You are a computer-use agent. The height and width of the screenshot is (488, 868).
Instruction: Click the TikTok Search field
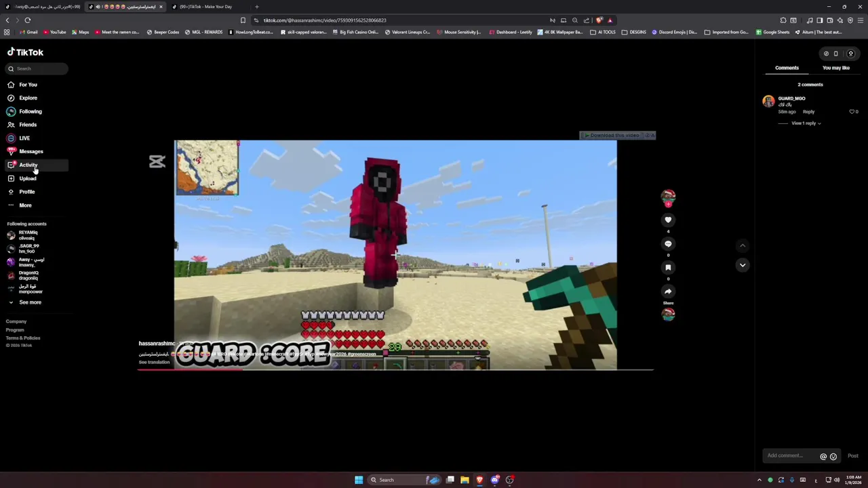37,68
